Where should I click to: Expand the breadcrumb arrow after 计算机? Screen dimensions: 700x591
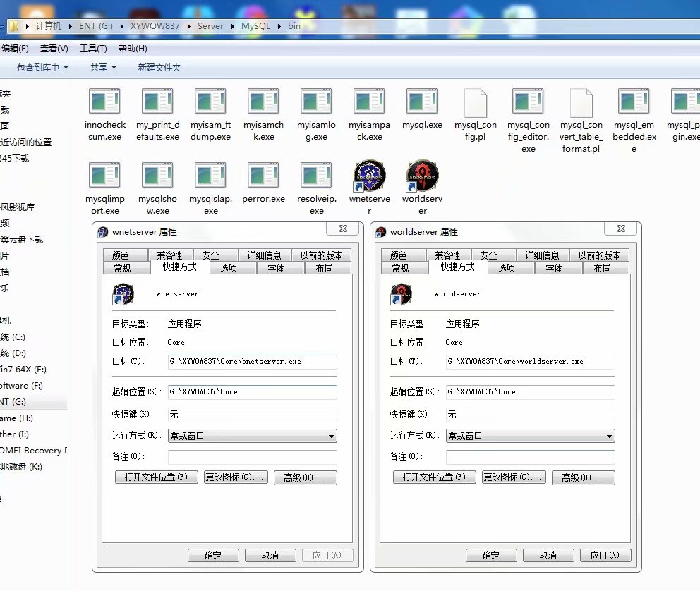click(x=71, y=26)
